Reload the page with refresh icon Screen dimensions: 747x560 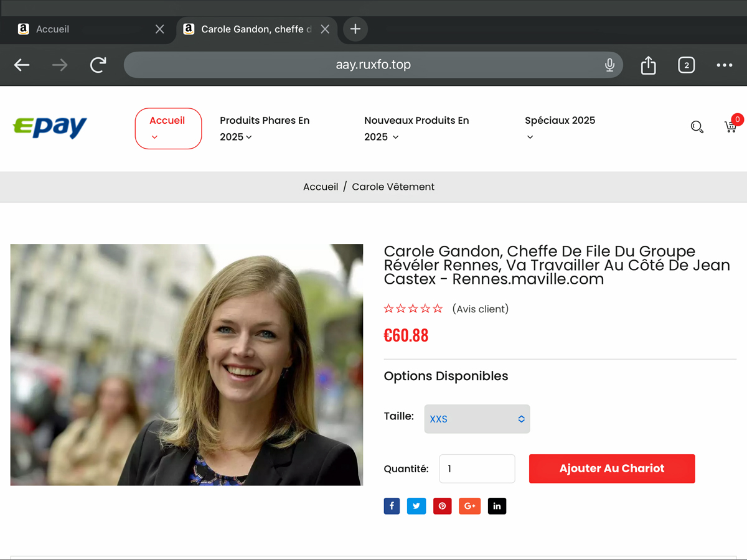click(98, 65)
